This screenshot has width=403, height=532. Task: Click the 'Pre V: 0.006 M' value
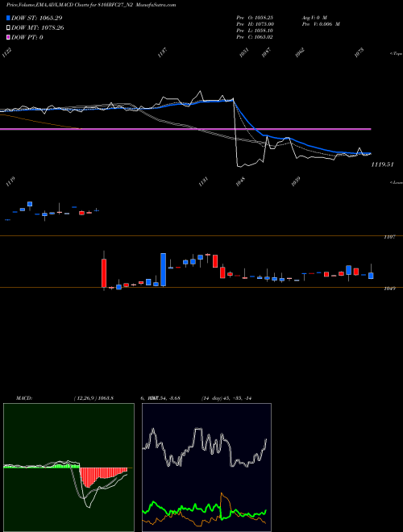pos(320,24)
